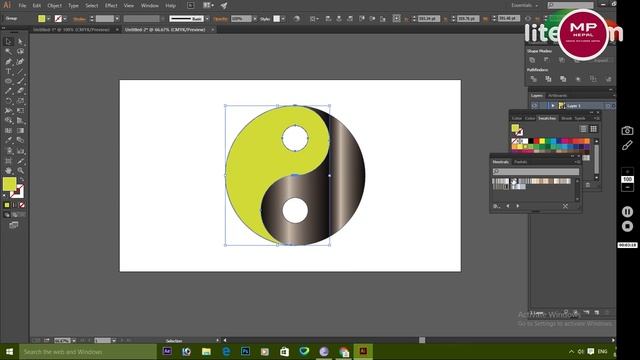Open the Effect menu
Image resolution: width=640 pixels, height=360 pixels.
click(111, 6)
